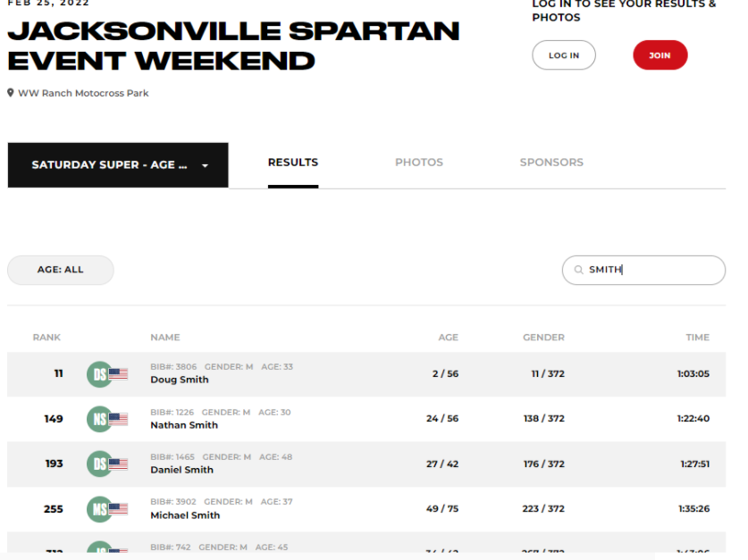Select Nathan Smith's result row
The image size is (748, 560).
(374, 418)
